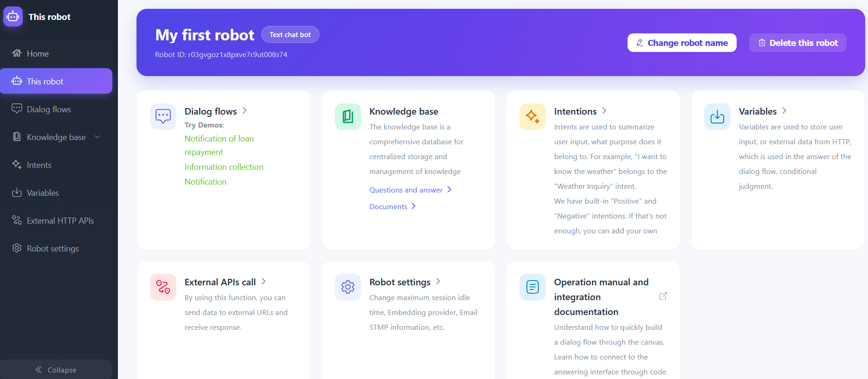Open Knowledge base sidebar menu
Screen dimensions: 868x379
[x=56, y=137]
